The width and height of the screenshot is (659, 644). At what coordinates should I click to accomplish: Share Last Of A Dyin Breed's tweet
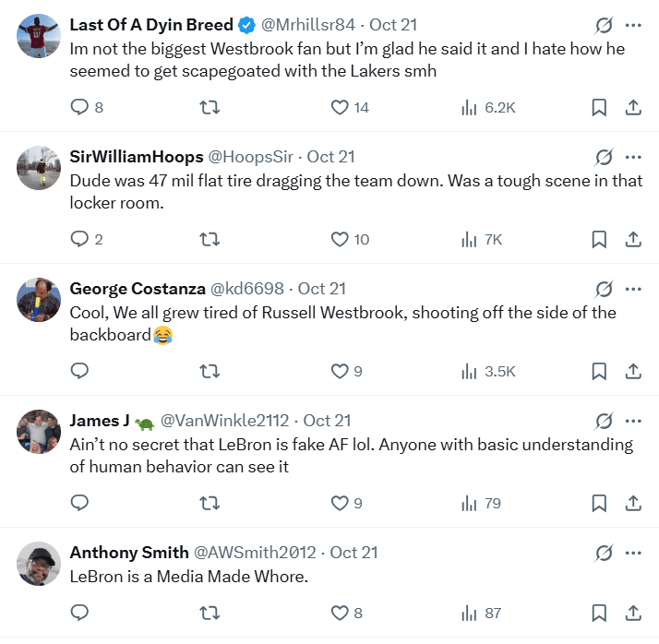click(x=633, y=107)
